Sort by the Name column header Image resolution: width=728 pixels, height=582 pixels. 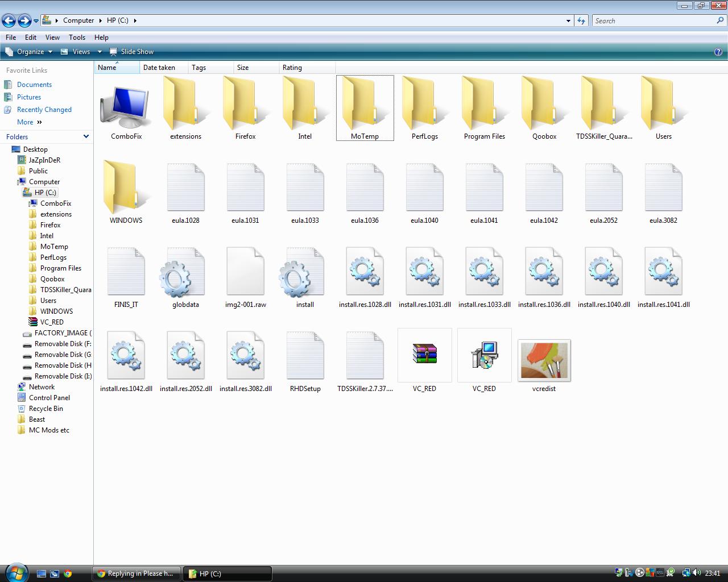point(117,68)
